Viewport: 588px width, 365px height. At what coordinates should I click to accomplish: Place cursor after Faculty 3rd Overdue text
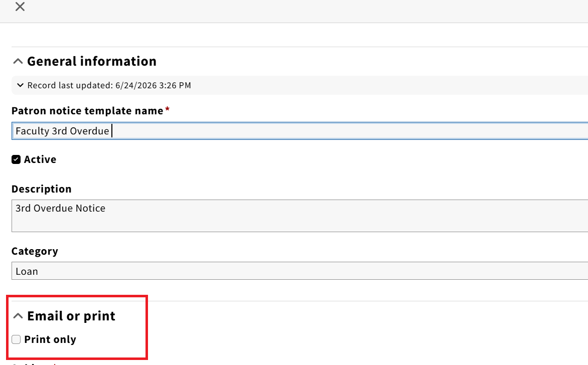pyautogui.click(x=110, y=131)
